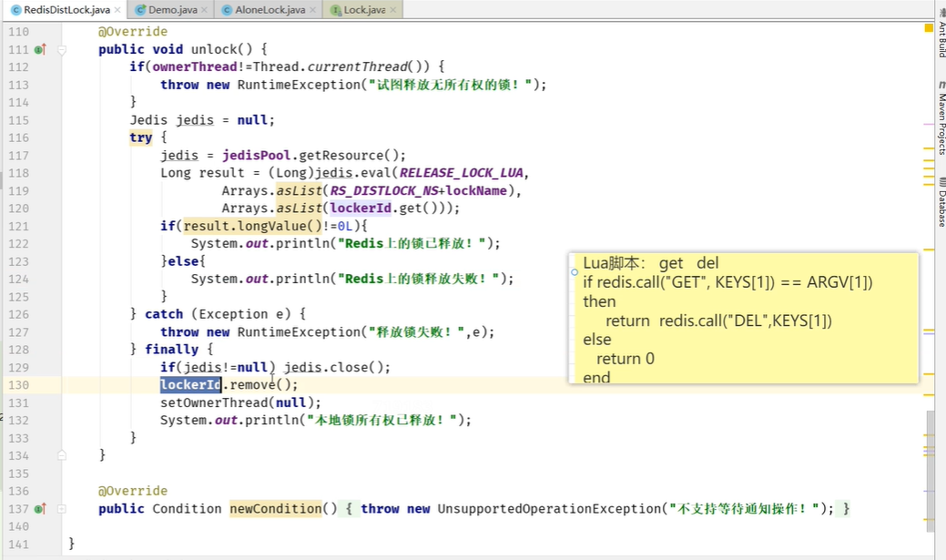The height and width of the screenshot is (560, 946).
Task: Click the selected lockerId on line 130
Action: (x=190, y=384)
